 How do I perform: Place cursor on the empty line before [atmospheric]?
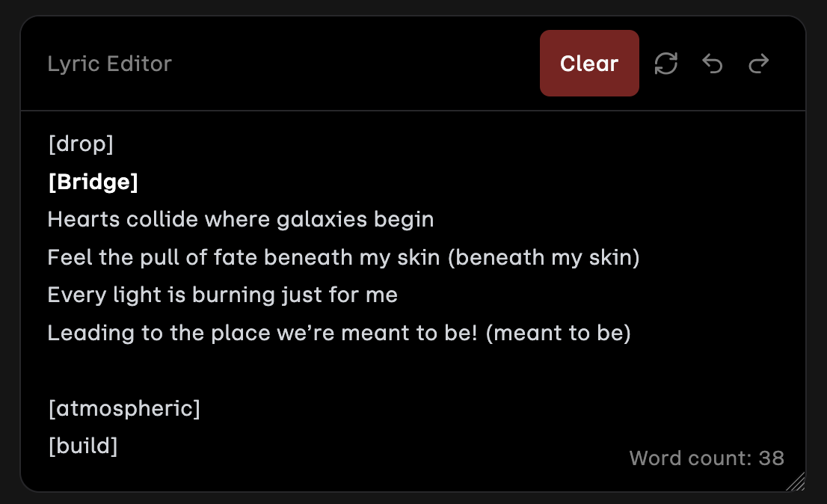[224, 371]
